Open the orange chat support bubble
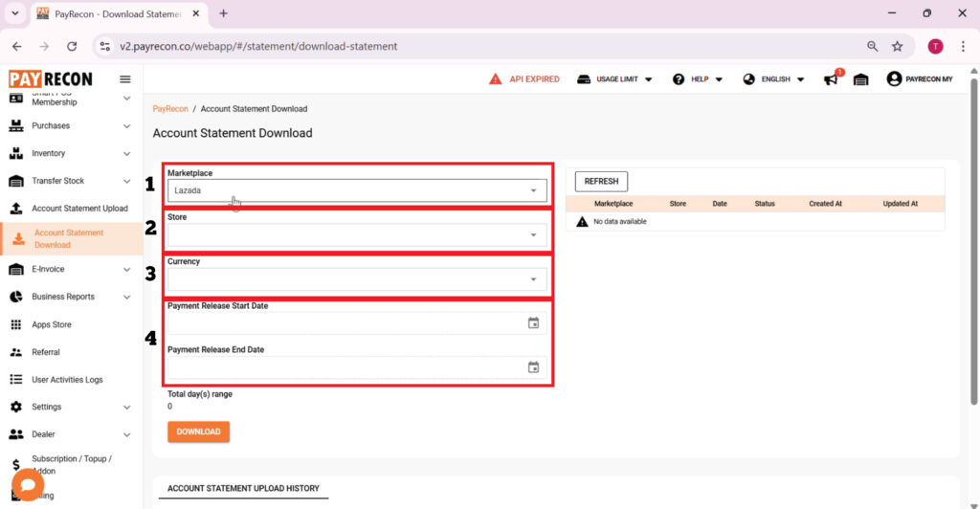 point(28,484)
